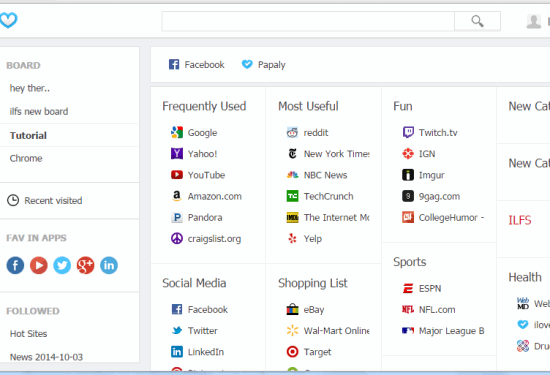Viewport: 550px width, 375px height.
Task: Click the Twitter bird icon under Social Media
Action: 177,330
